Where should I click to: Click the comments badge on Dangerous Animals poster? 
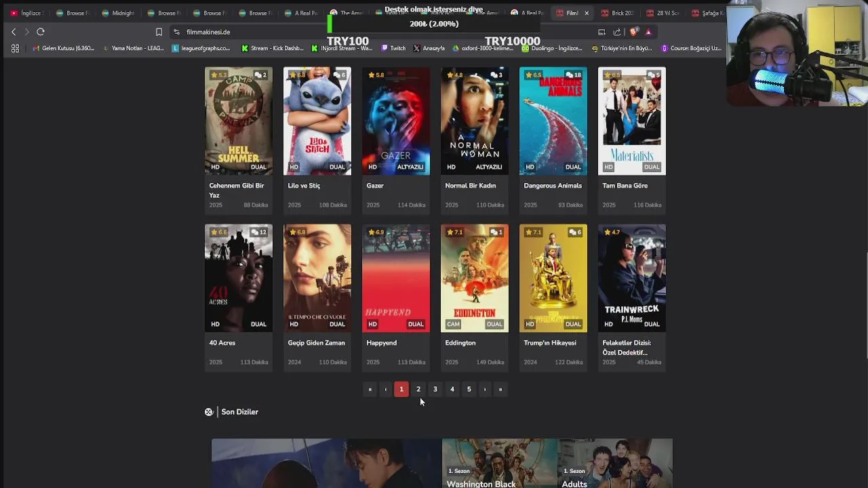574,75
